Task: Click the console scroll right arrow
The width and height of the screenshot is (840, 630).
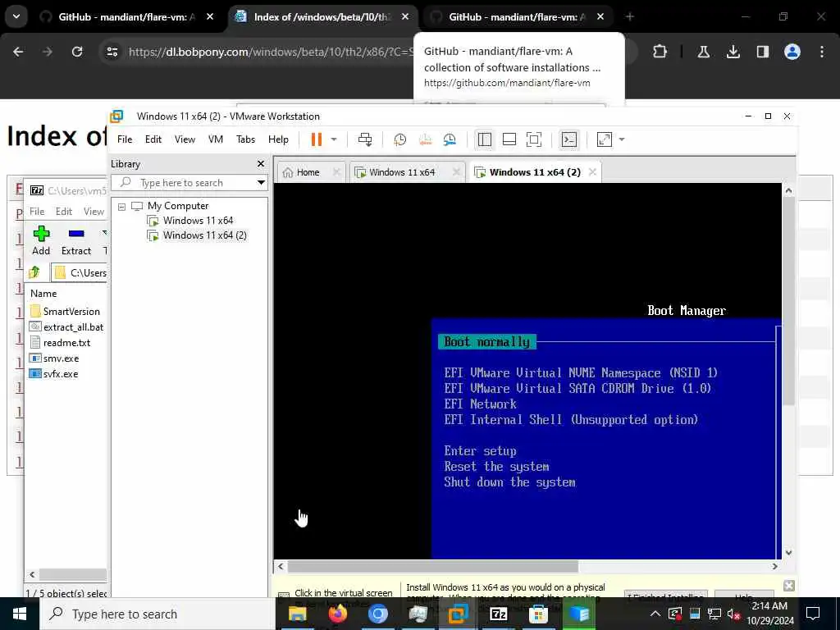Action: 774,566
